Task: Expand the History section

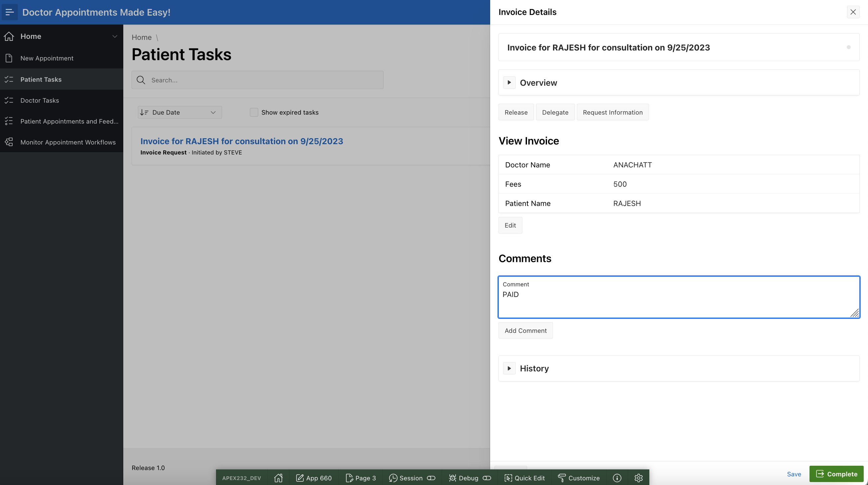Action: (x=509, y=368)
